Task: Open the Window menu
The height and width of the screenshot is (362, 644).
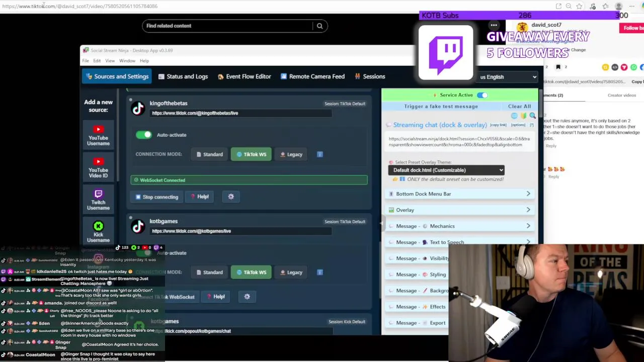Action: coord(127,61)
